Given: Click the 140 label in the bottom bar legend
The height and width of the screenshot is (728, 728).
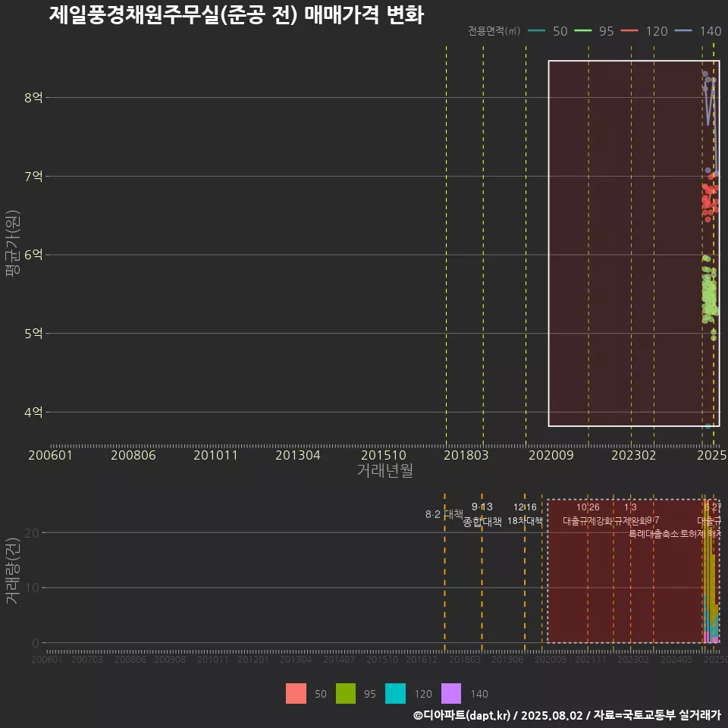Looking at the screenshot, I should tap(479, 694).
